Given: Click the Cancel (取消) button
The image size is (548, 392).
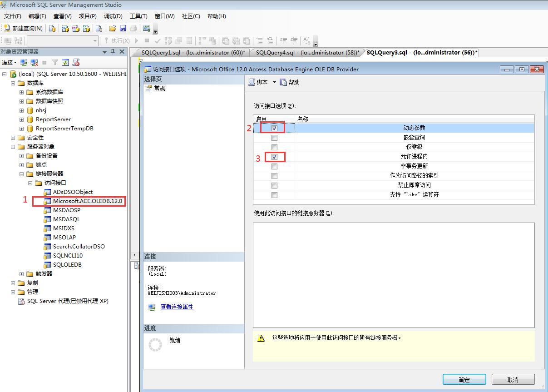Looking at the screenshot, I should point(513,380).
